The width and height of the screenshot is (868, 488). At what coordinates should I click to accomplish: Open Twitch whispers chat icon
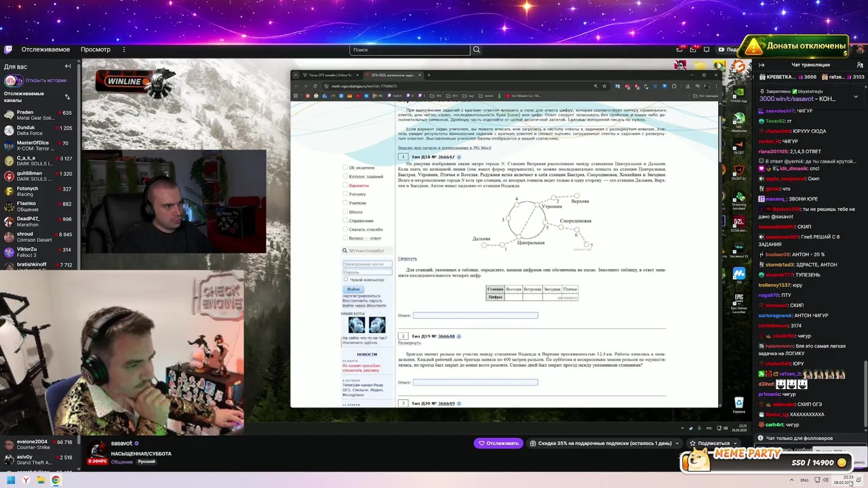click(707, 49)
